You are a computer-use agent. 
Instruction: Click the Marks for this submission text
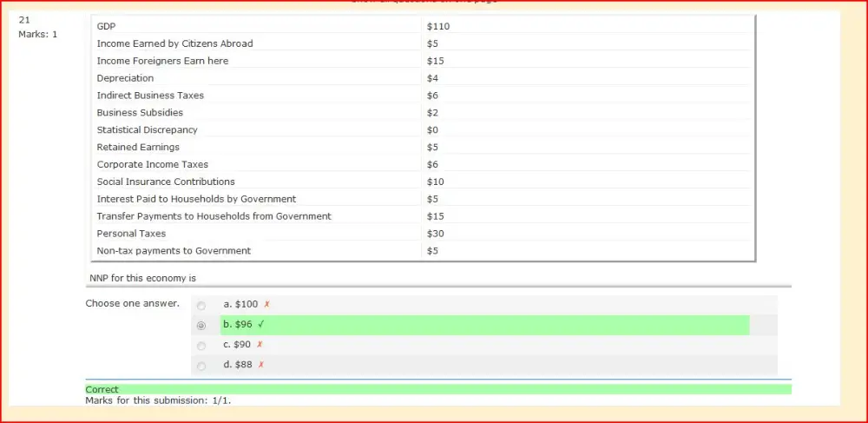click(158, 400)
